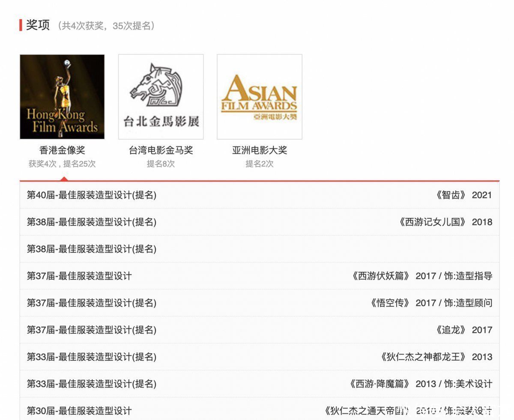Open the film link 《追龙》
514x420 pixels.
(x=451, y=330)
